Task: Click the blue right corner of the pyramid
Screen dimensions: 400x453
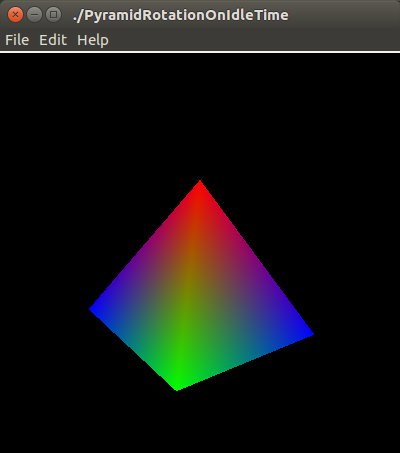Action: tap(307, 333)
